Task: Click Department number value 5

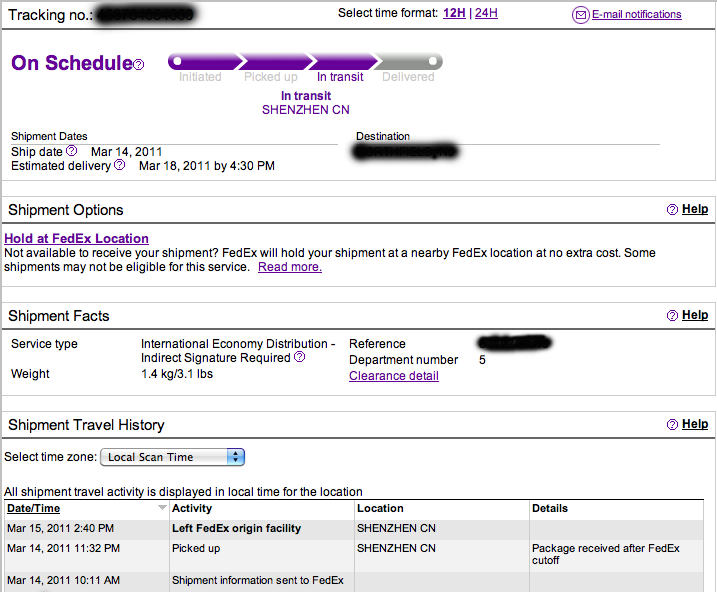Action: pyautogui.click(x=482, y=360)
